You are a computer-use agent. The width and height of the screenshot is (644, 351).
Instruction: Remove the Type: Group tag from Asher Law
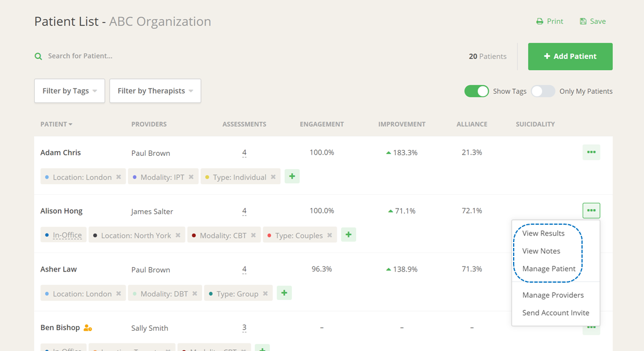click(266, 293)
